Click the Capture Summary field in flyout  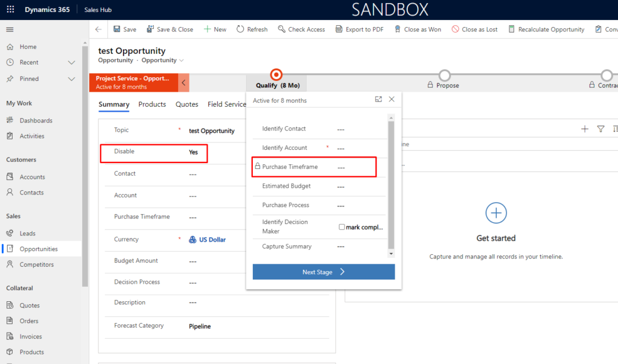[319, 247]
